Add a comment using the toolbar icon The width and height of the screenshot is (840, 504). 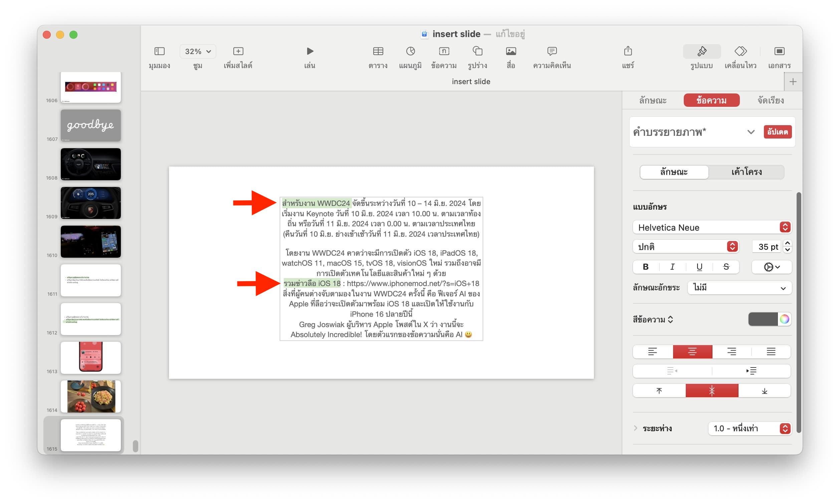pos(552,51)
